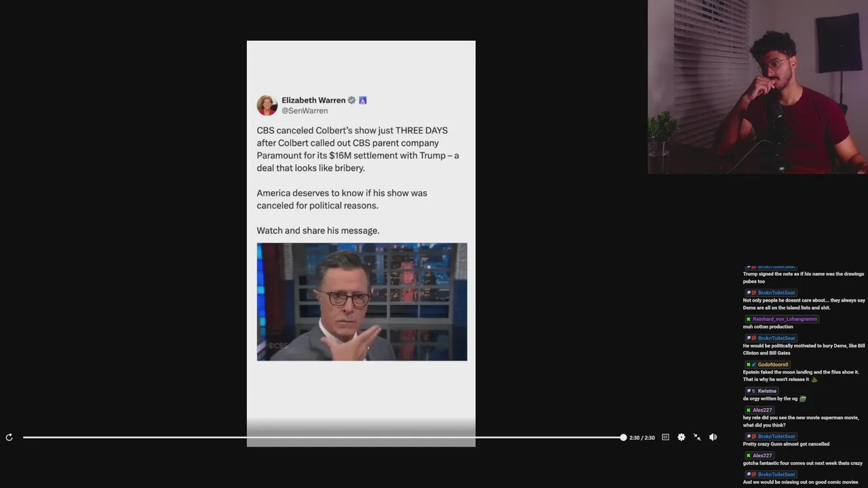The image size is (868, 488).
Task: Click message 'gotcha fantastic four comes out next week'
Action: point(803,463)
